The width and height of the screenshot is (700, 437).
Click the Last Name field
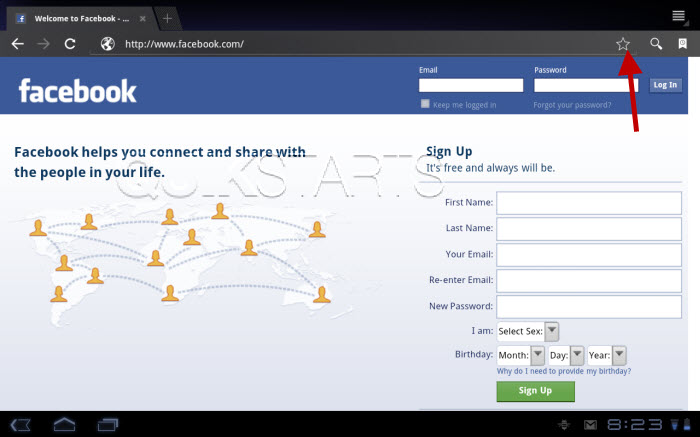click(589, 229)
